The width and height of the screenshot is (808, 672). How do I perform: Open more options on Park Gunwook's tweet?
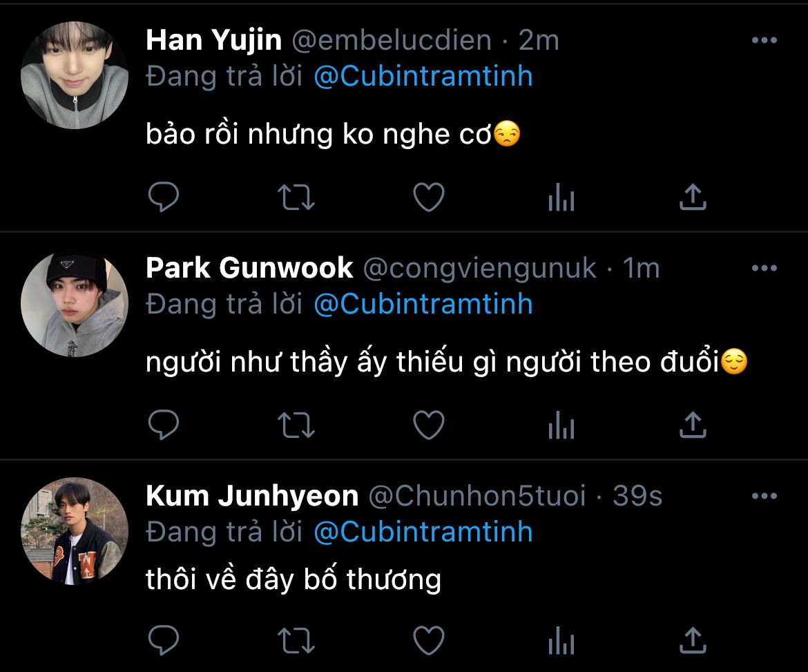pyautogui.click(x=764, y=268)
